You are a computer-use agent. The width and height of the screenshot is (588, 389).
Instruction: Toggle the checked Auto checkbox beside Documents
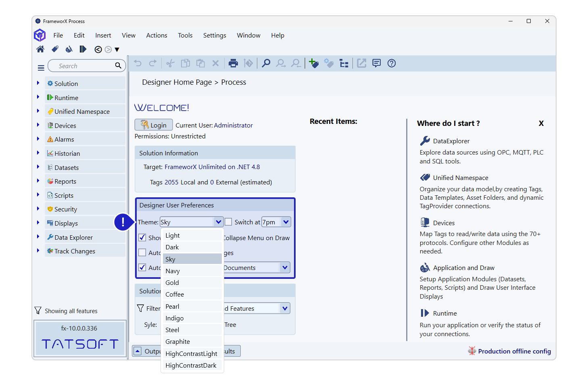click(x=142, y=268)
